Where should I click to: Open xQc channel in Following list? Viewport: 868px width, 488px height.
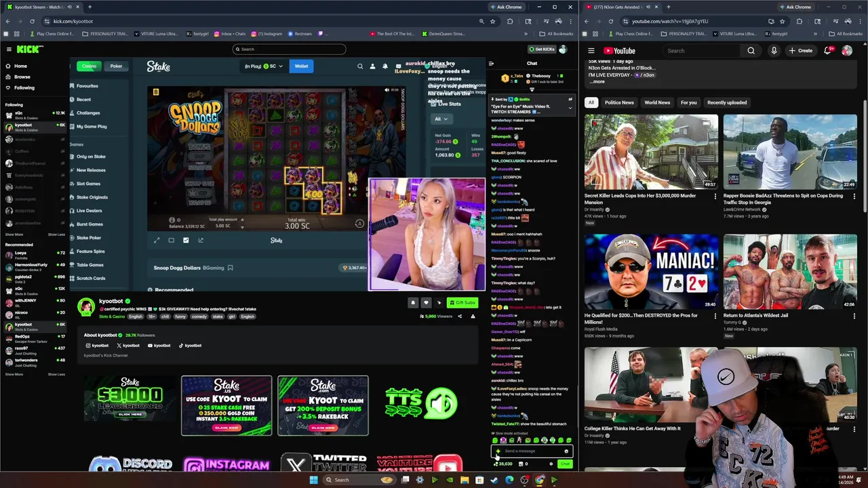[34, 115]
